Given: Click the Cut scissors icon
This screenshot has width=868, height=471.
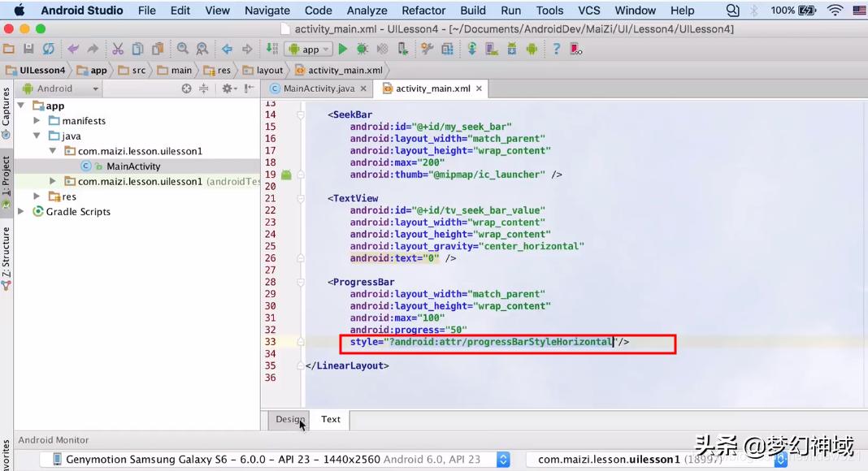Looking at the screenshot, I should pos(118,50).
